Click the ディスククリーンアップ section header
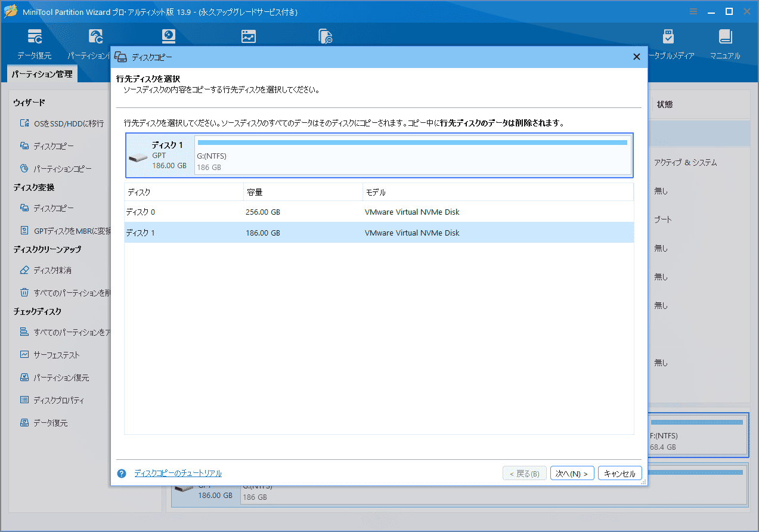The image size is (759, 532). pos(47,249)
